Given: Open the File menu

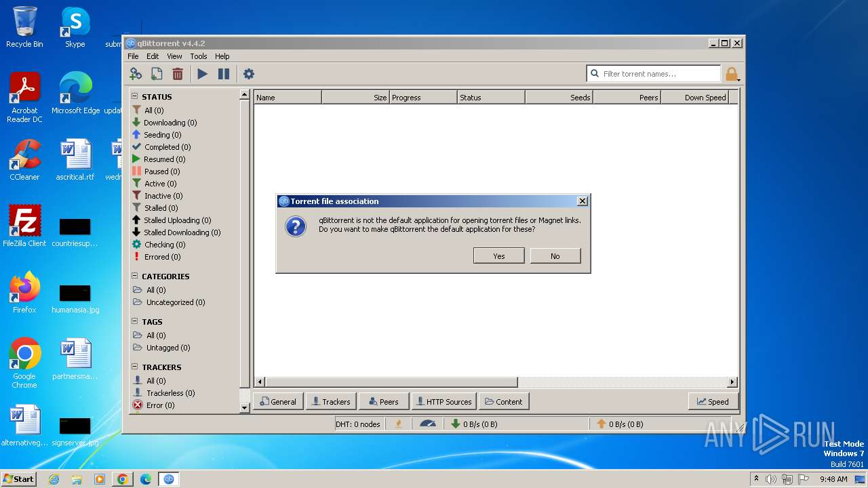Looking at the screenshot, I should 133,56.
